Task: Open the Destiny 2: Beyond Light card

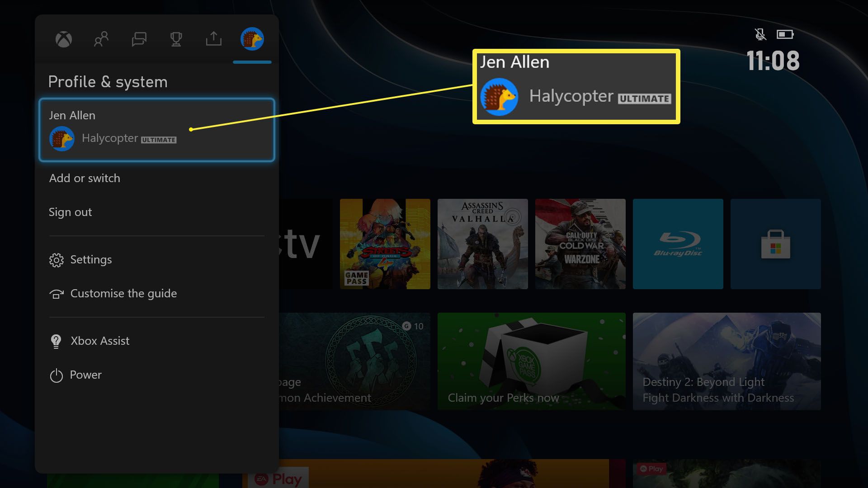Action: pos(727,361)
